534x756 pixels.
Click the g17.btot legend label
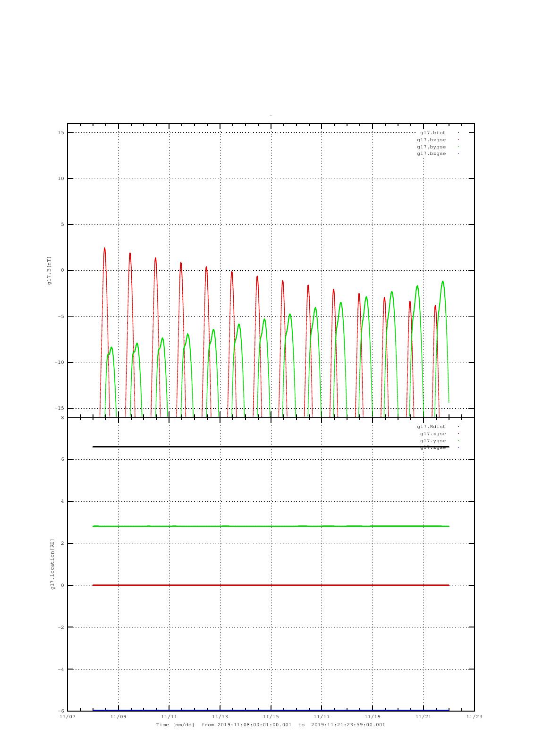tap(432, 133)
